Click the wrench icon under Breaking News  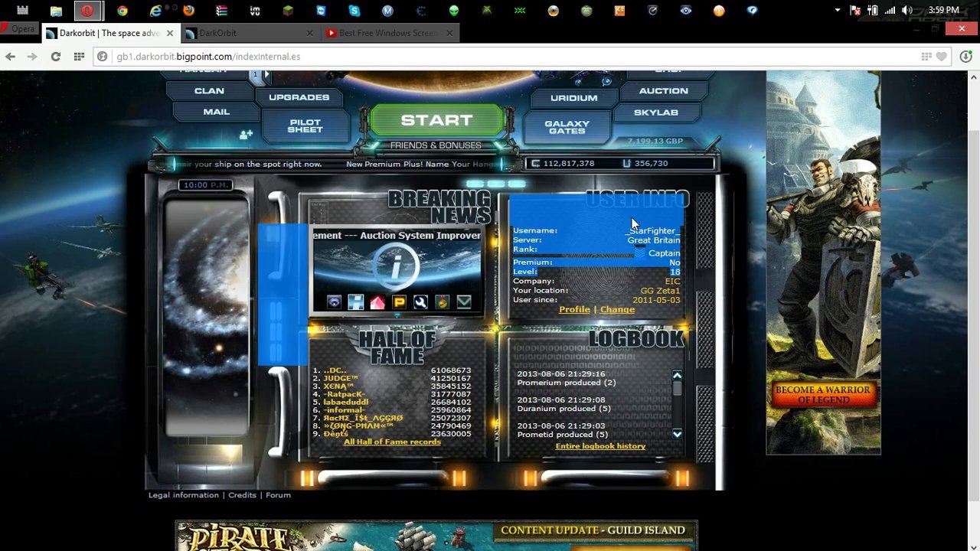click(420, 302)
